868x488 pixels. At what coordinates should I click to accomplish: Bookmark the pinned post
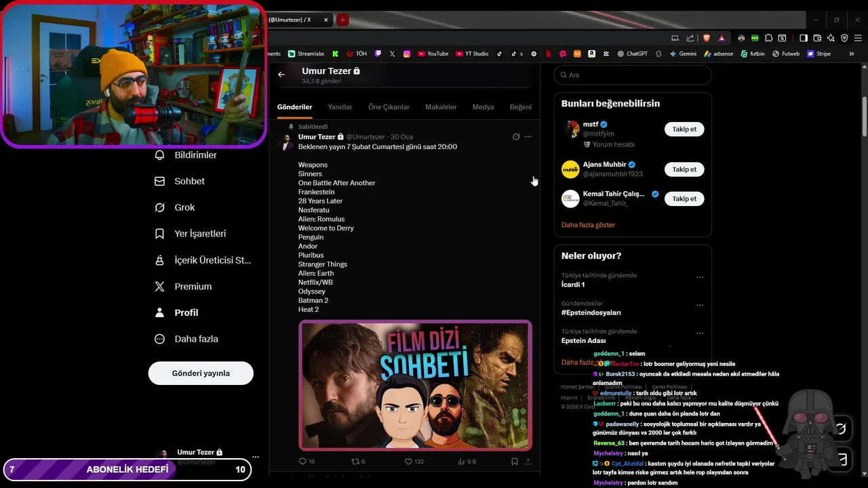point(515,462)
